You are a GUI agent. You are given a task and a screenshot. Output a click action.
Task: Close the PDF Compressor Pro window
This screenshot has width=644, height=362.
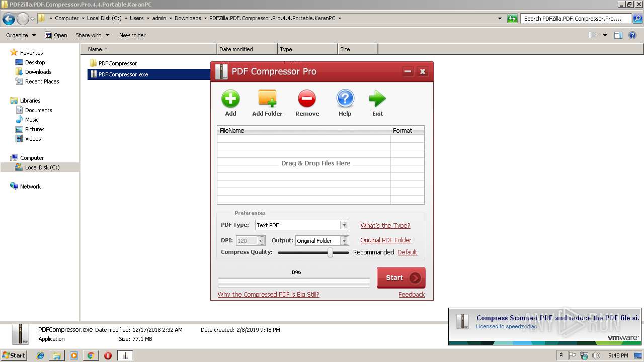[x=423, y=71]
